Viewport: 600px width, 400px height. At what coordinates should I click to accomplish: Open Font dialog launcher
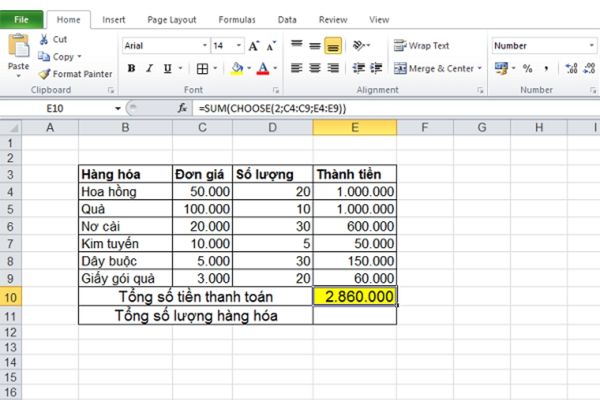point(276,90)
